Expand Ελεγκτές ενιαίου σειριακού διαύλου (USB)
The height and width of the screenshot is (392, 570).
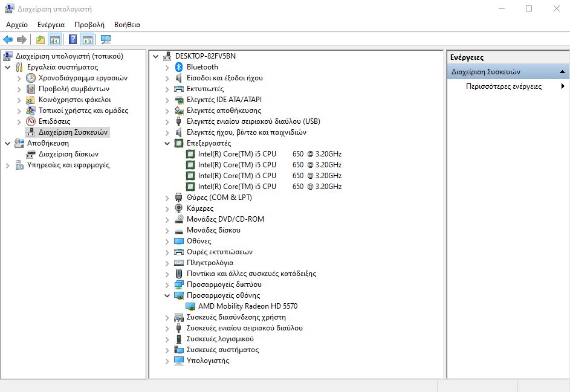pos(167,121)
